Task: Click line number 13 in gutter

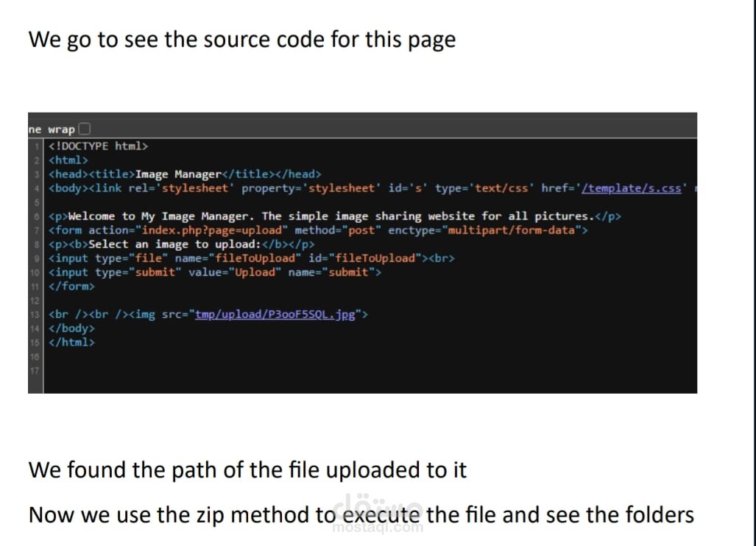Action: pyautogui.click(x=35, y=315)
